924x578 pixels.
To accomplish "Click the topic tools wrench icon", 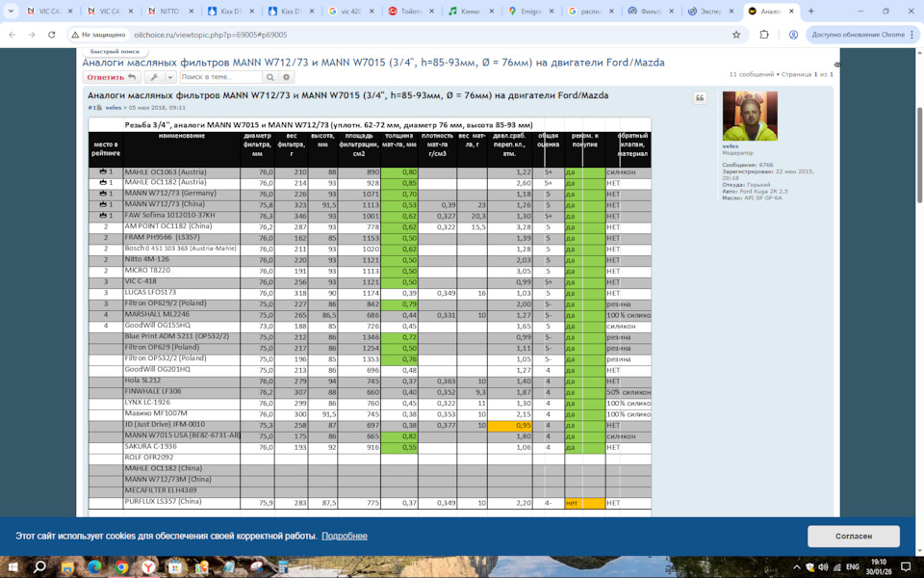I will click(154, 77).
